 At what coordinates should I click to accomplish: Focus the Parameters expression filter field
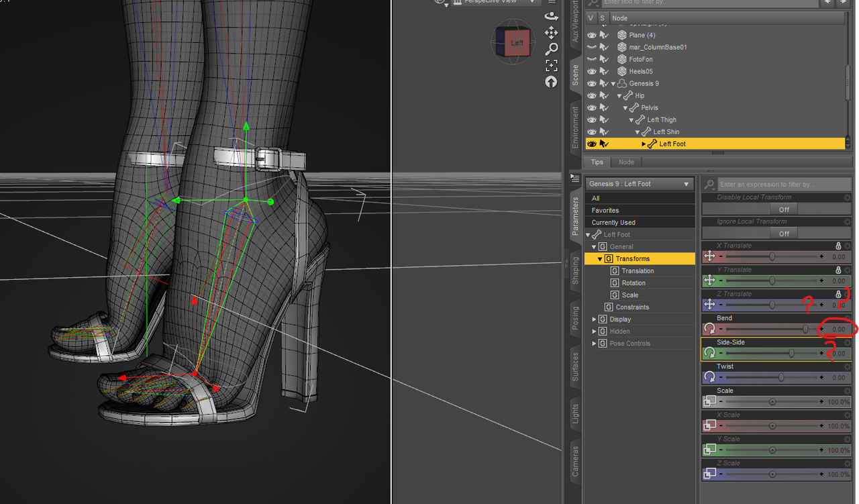[783, 184]
